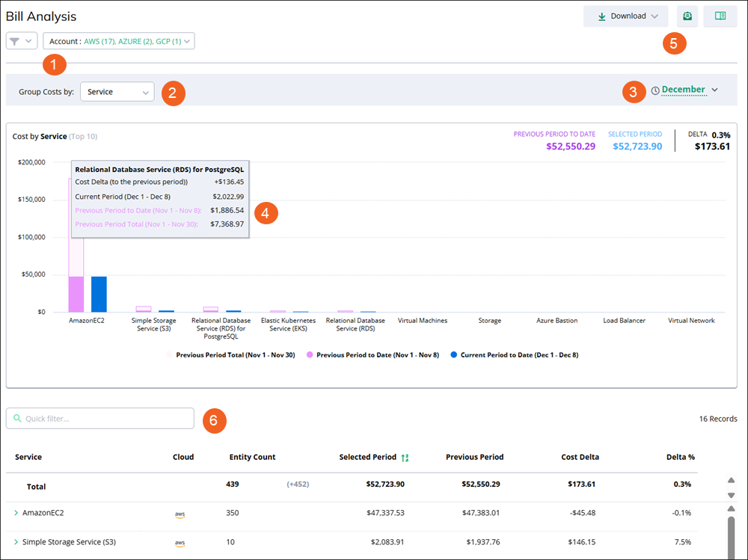Sort table by Entity Count column header
748x560 pixels.
[x=252, y=457]
